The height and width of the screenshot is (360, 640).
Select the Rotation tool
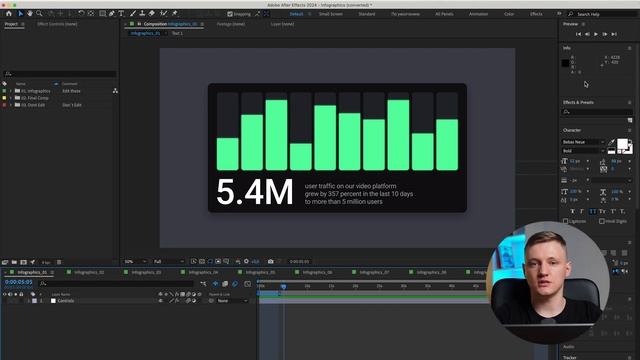coord(81,13)
